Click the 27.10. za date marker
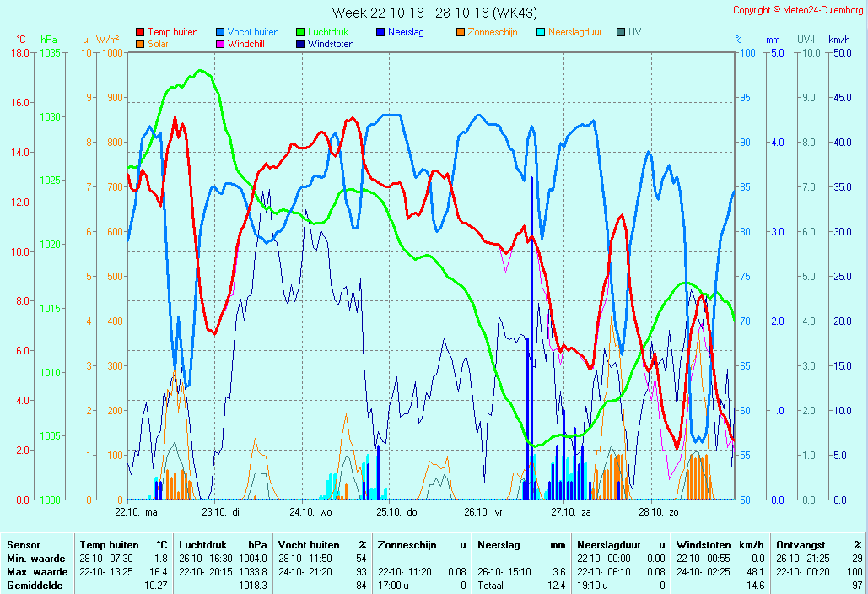 (x=571, y=511)
